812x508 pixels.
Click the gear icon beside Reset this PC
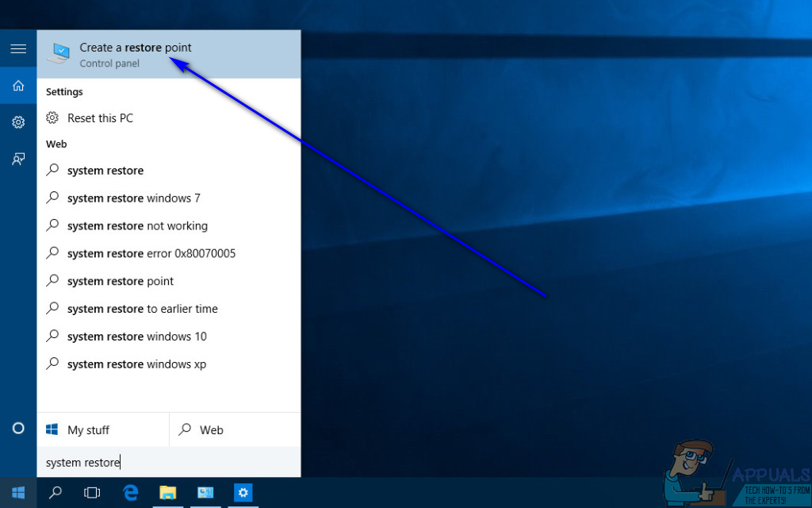pos(52,117)
